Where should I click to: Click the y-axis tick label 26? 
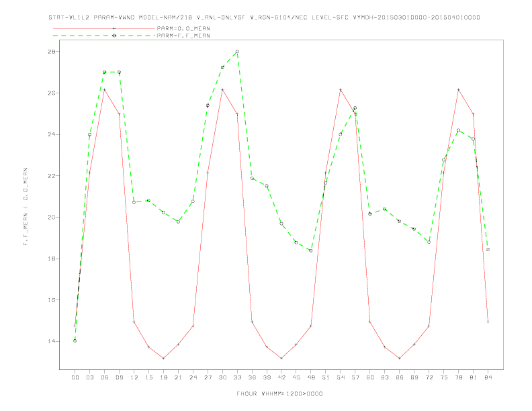(51, 93)
